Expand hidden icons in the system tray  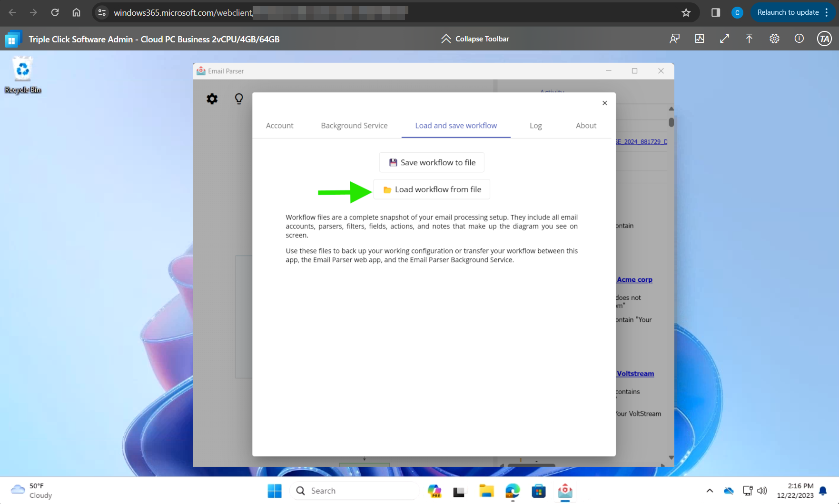pyautogui.click(x=709, y=490)
